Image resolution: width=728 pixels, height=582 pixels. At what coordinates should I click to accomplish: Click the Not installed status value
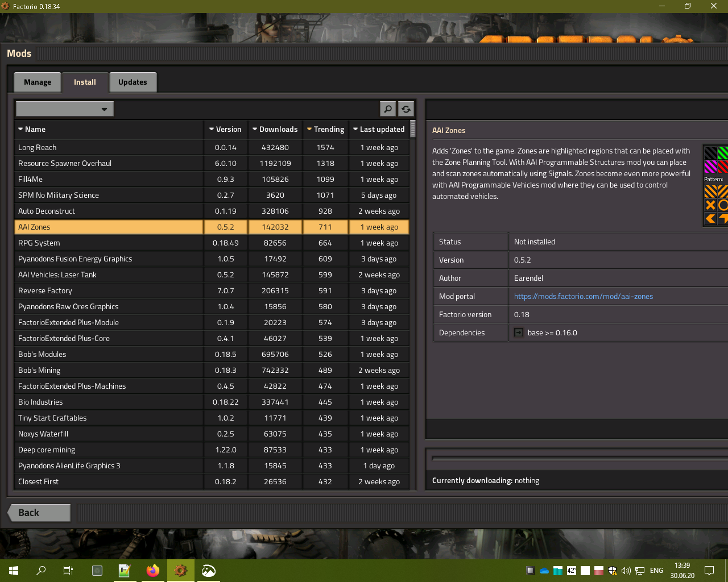(x=535, y=242)
